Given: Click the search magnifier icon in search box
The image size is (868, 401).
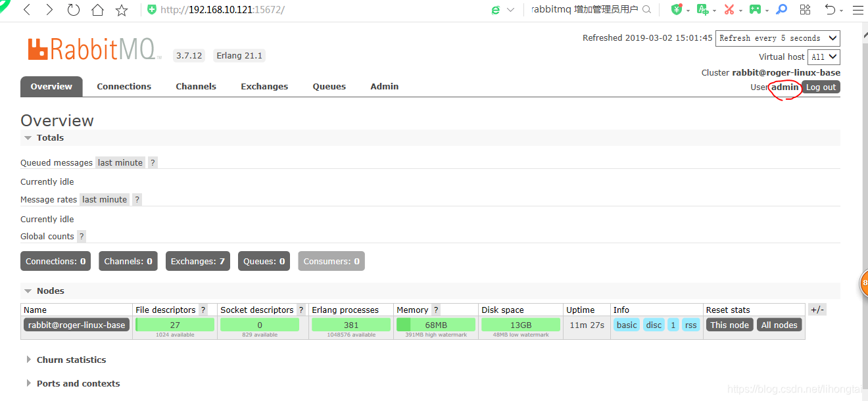Looking at the screenshot, I should pos(646,10).
